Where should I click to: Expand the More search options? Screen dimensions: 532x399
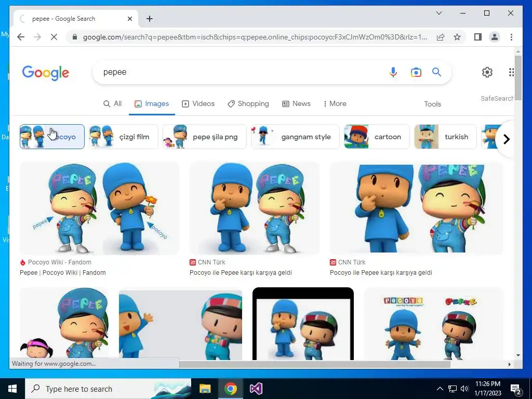pyautogui.click(x=335, y=103)
